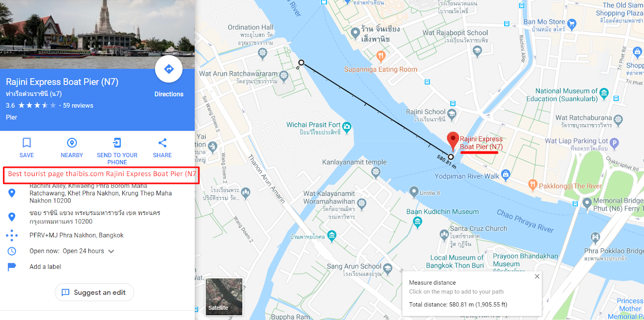Click Wichai Prasit Fort camera marker
Image resolution: width=644 pixels, height=320 pixels.
(x=347, y=127)
